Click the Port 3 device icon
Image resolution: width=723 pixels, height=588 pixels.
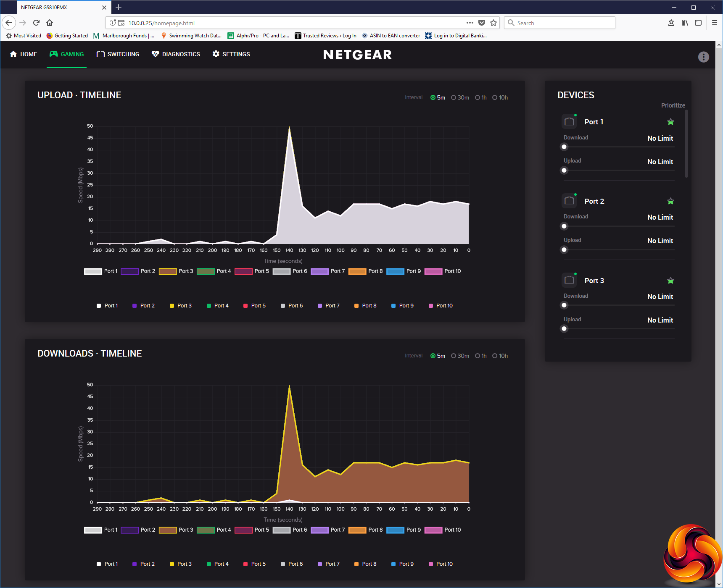[x=569, y=280]
